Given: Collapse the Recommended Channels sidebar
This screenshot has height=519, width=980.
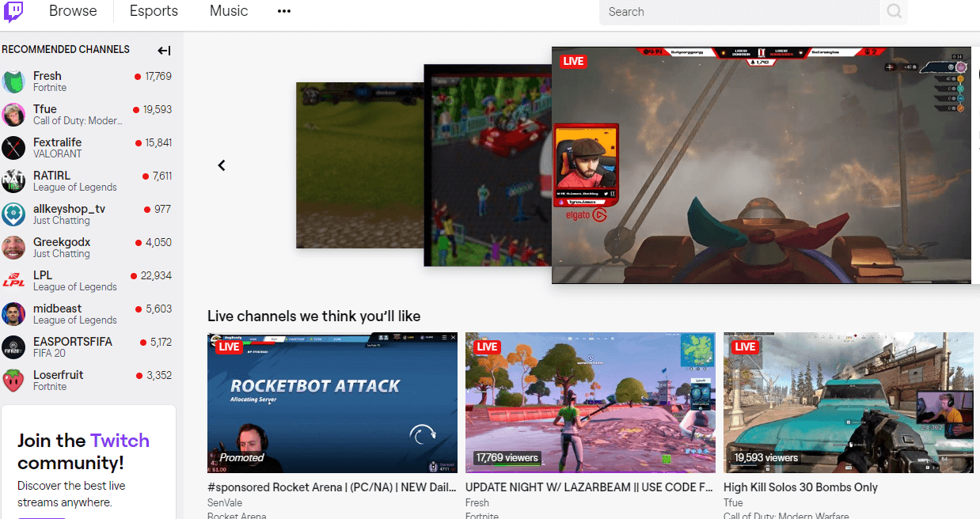Looking at the screenshot, I should coord(164,51).
